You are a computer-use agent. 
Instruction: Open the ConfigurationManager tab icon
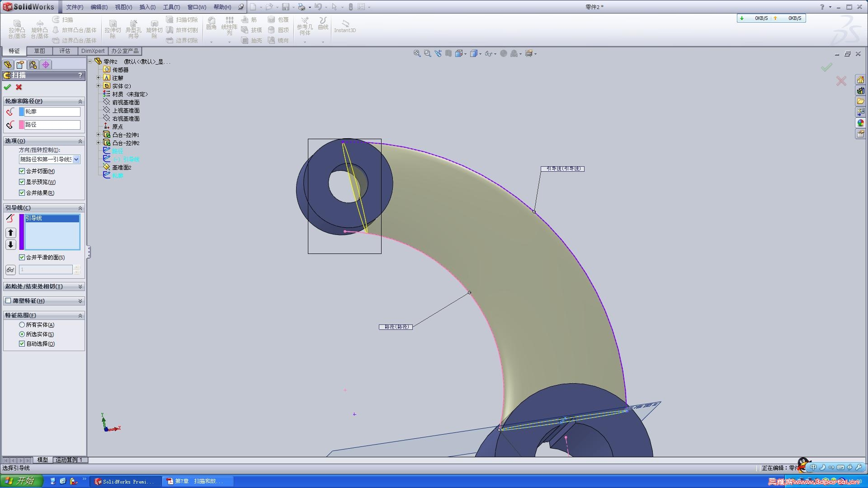click(x=33, y=65)
